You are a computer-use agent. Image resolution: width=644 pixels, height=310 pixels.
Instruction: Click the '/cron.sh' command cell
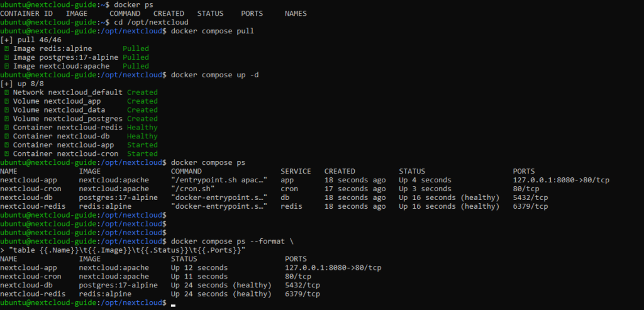point(193,189)
